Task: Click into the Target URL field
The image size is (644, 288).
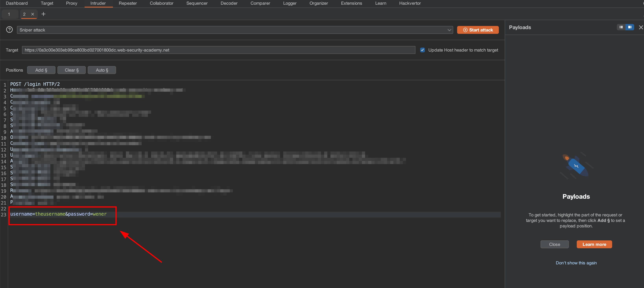Action: (x=218, y=50)
